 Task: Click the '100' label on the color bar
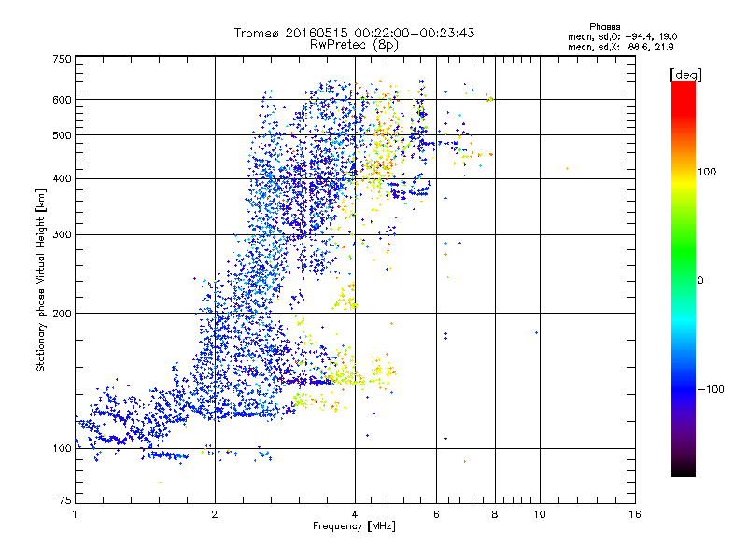707,172
